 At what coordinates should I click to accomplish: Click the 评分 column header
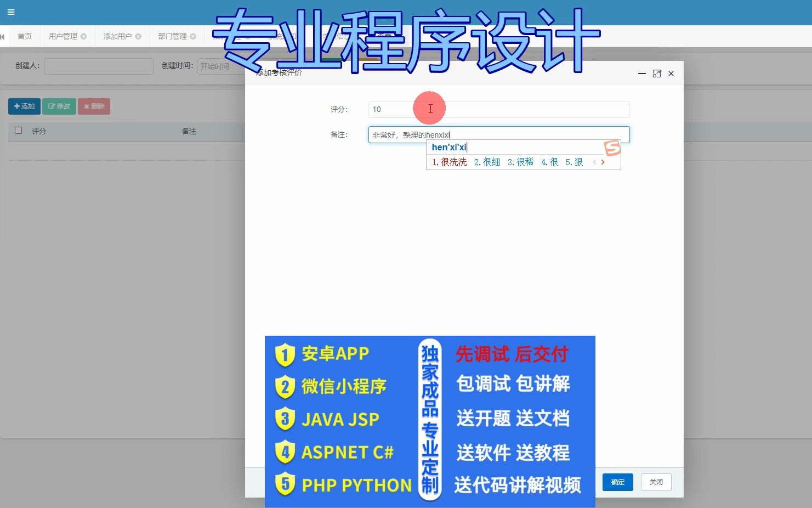[x=39, y=131]
